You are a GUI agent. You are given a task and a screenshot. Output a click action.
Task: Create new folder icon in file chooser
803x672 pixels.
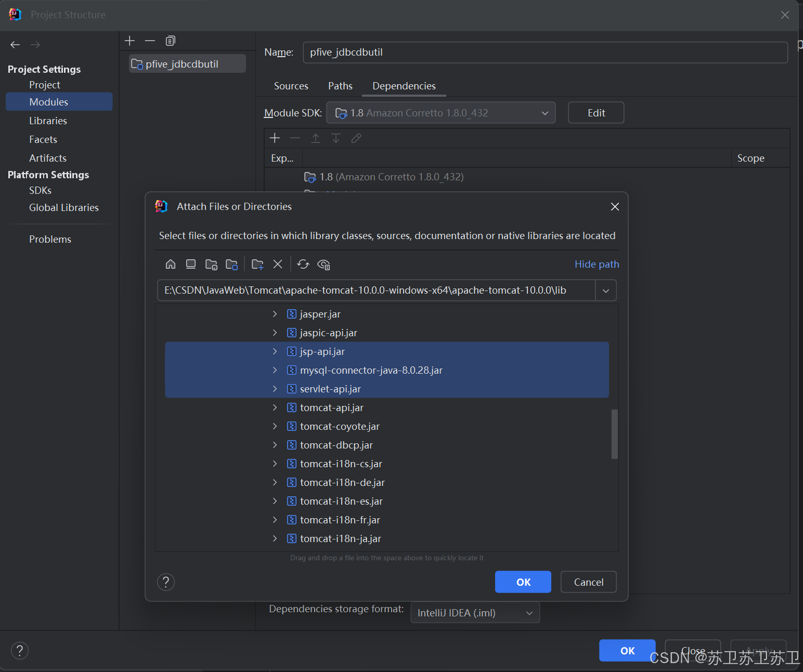point(257,264)
